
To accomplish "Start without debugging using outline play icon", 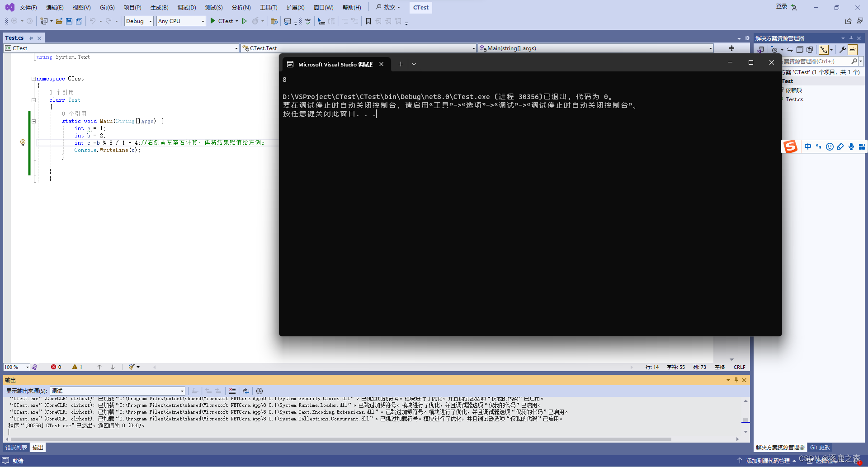I will [244, 21].
